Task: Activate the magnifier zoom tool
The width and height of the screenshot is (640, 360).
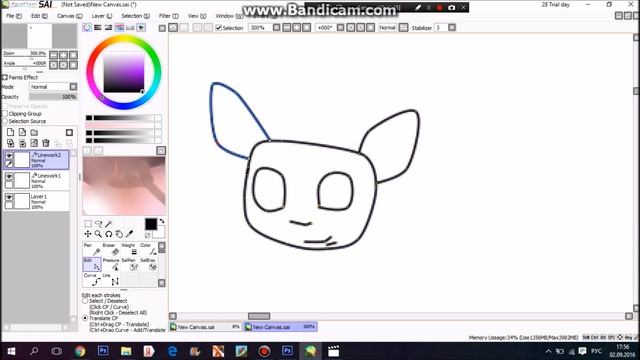Action: coord(98,234)
